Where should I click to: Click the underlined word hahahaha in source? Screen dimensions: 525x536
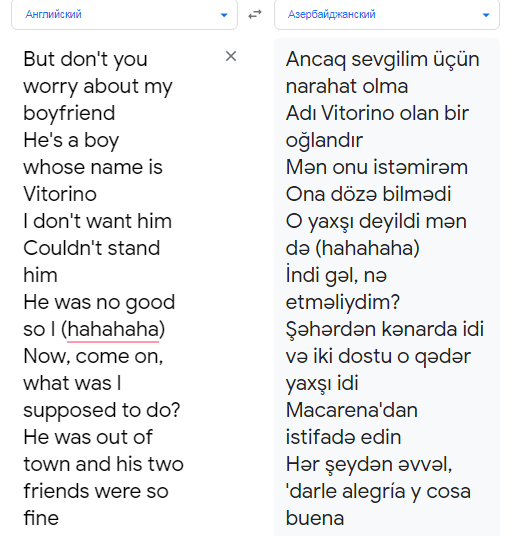(x=113, y=329)
